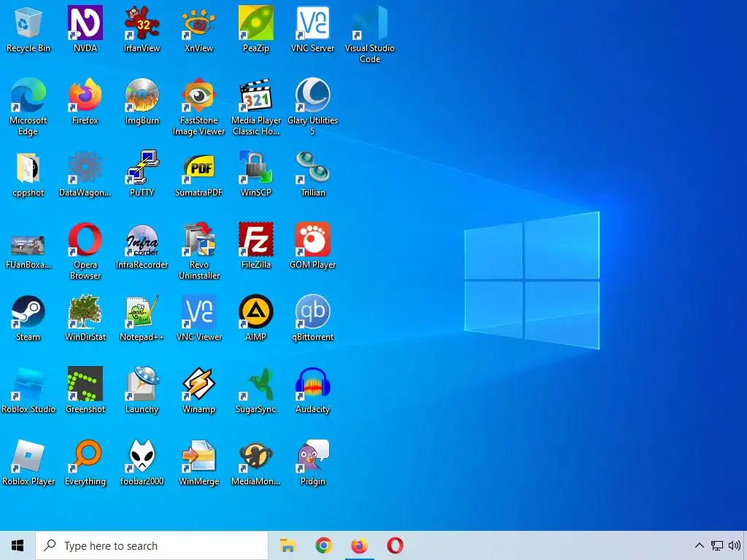
Task: Switch to Firefox on the taskbar
Action: 359,545
